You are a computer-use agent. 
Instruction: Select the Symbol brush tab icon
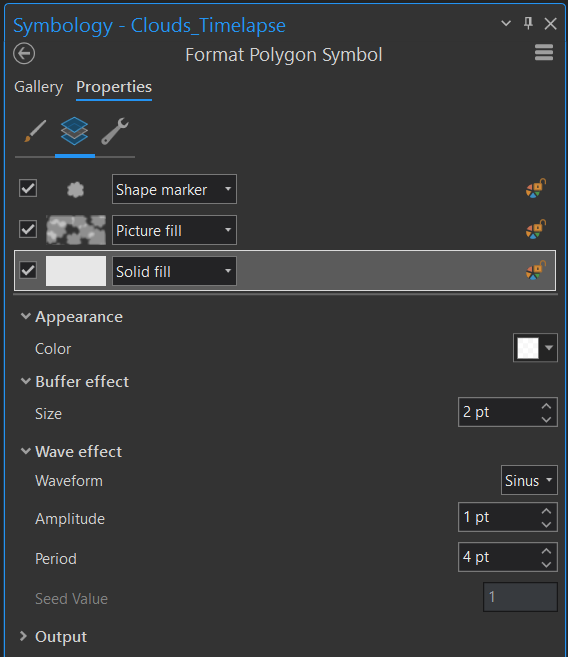[x=35, y=131]
